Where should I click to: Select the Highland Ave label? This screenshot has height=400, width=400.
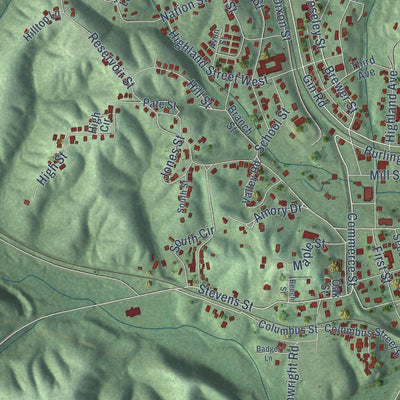(x=392, y=105)
